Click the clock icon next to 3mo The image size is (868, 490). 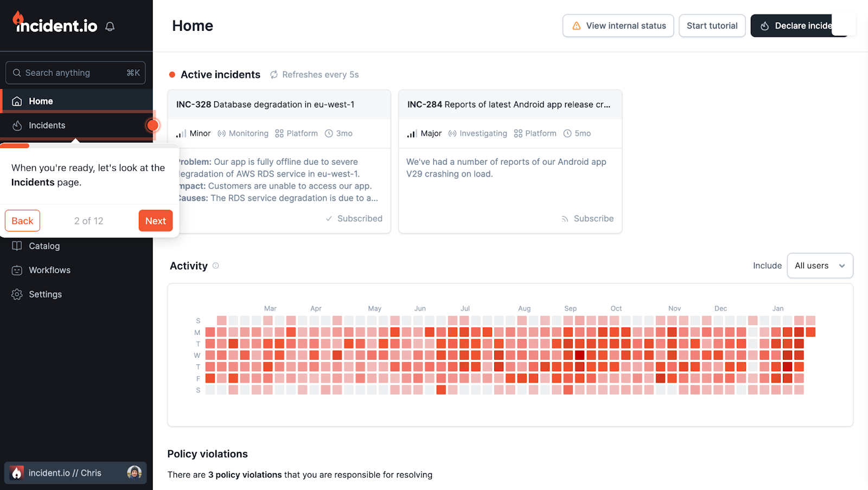pos(329,133)
